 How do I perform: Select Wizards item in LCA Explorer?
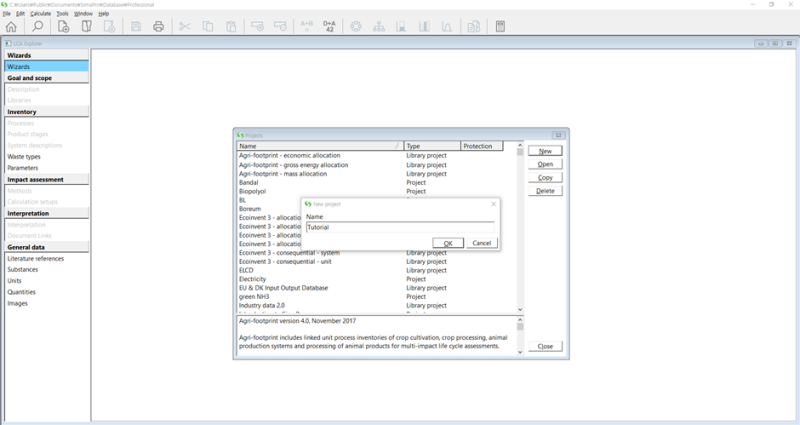[x=46, y=67]
